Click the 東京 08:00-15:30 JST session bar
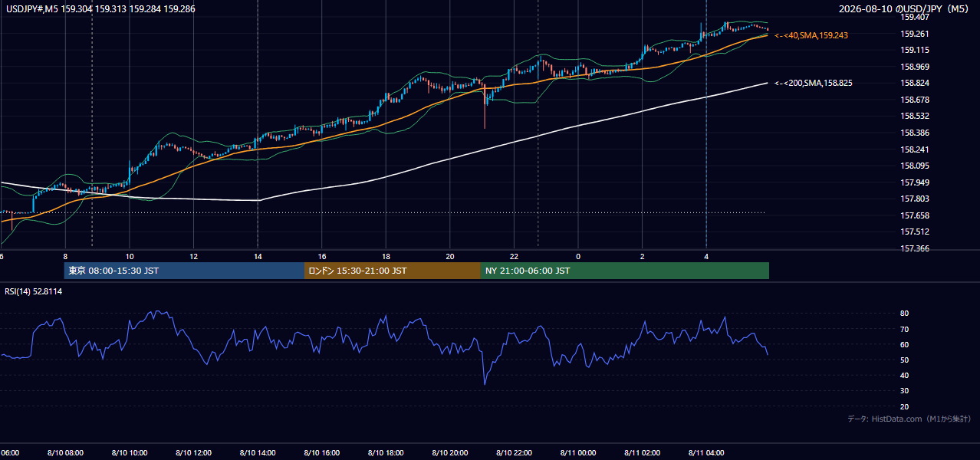 click(184, 271)
